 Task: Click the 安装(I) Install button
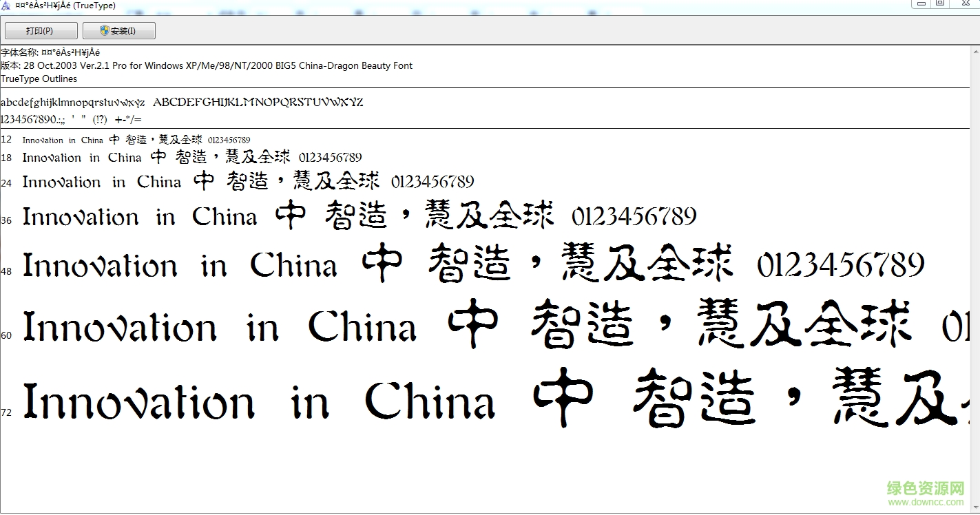click(x=118, y=30)
